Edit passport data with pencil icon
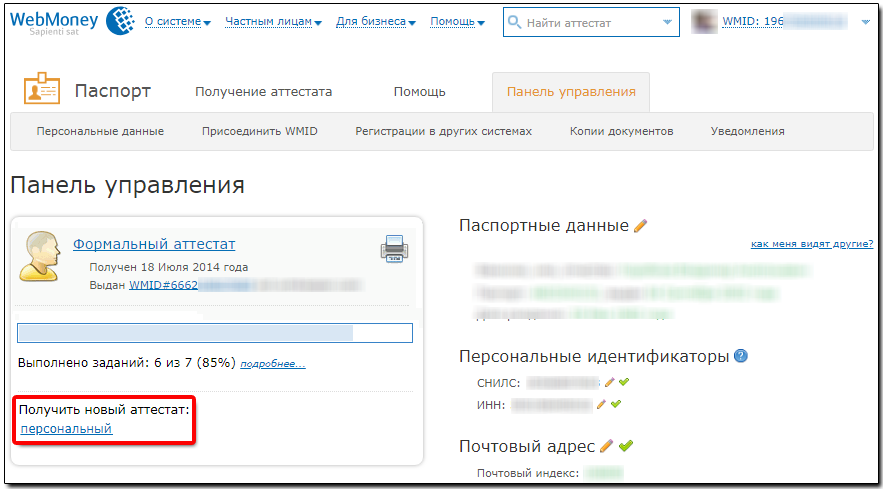Image resolution: width=883 pixels, height=489 pixels. [640, 226]
